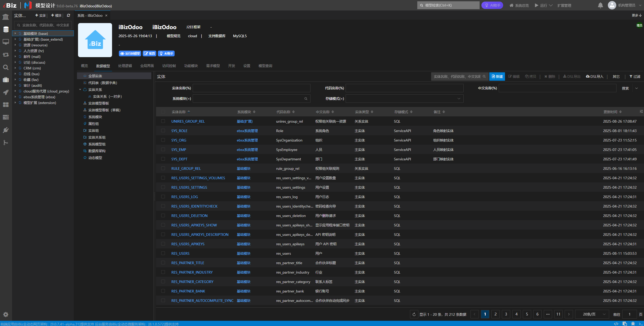The image size is (644, 326).
Task: Open the UNIRES_GROUP_REL entity link
Action: [188, 121]
